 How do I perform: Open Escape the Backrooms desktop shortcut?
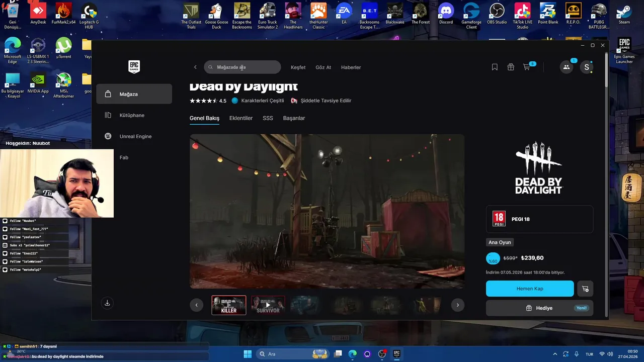coord(242,16)
